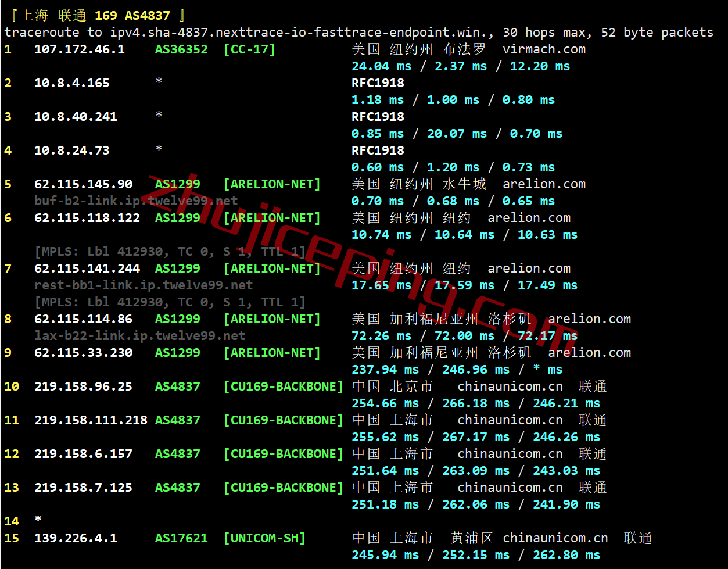Select IP 219.158.111.218
728x569 pixels.
tap(91, 420)
